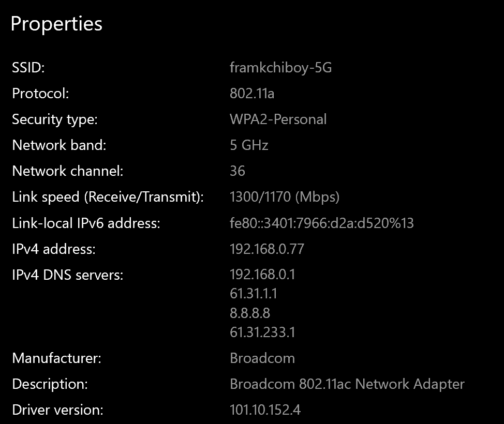The image size is (504, 424).
Task: Click the "Driver version:" label
Action: [57, 410]
